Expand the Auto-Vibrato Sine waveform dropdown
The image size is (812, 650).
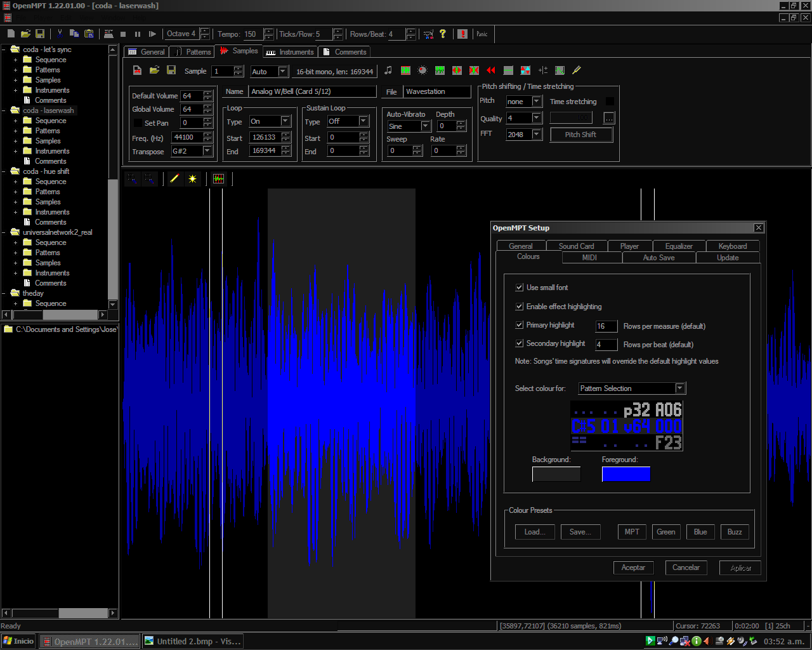click(x=426, y=126)
